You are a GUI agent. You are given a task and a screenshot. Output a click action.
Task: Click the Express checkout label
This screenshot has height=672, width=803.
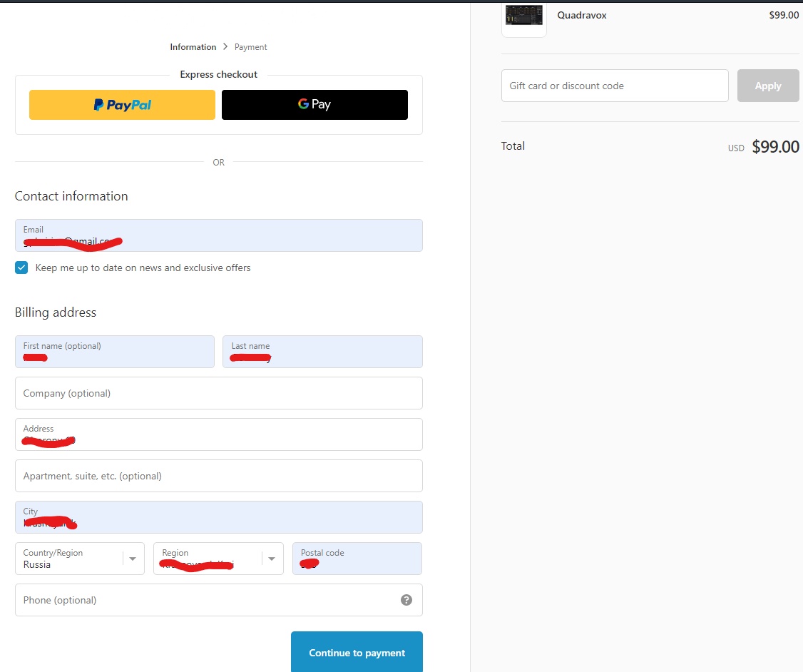[x=219, y=74]
